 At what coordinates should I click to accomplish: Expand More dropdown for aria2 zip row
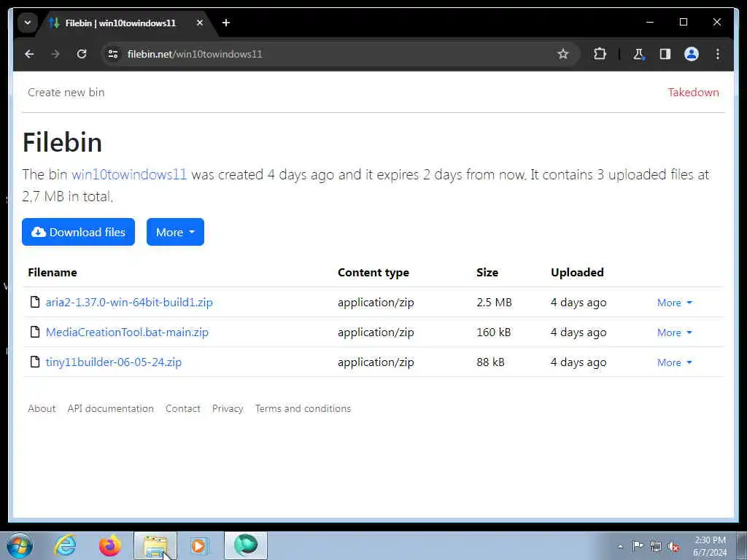pyautogui.click(x=675, y=303)
